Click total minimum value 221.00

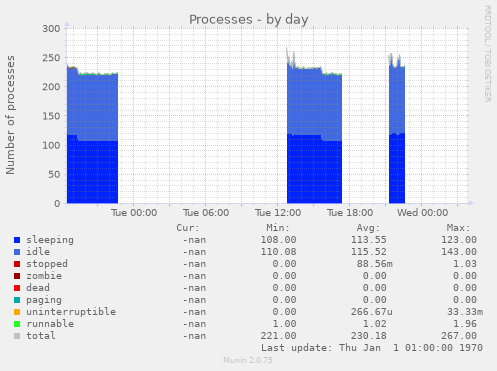pos(278,336)
